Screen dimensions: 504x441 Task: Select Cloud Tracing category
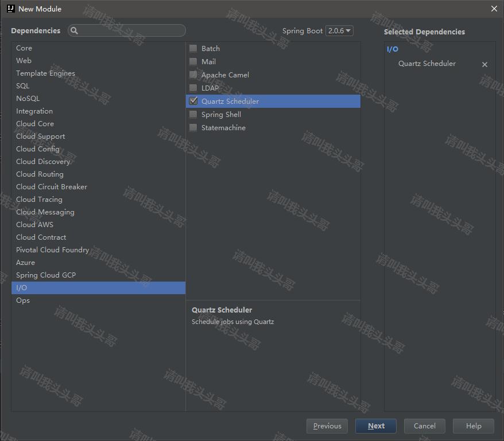tap(98, 200)
